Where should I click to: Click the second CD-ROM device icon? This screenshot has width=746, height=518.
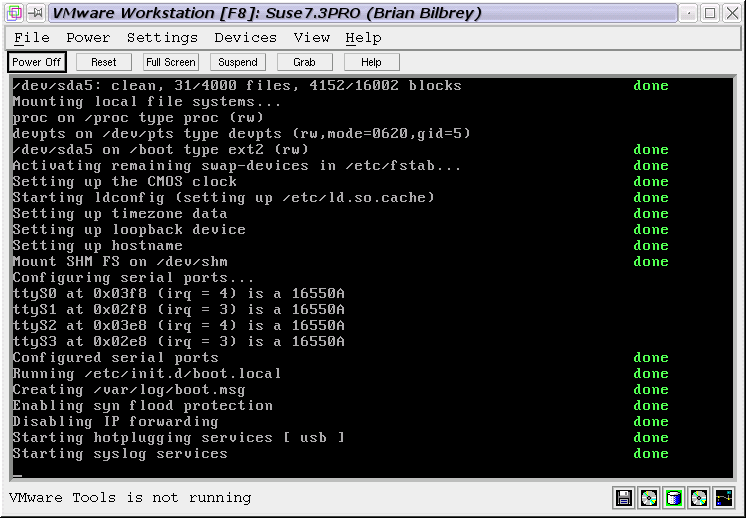click(x=699, y=498)
